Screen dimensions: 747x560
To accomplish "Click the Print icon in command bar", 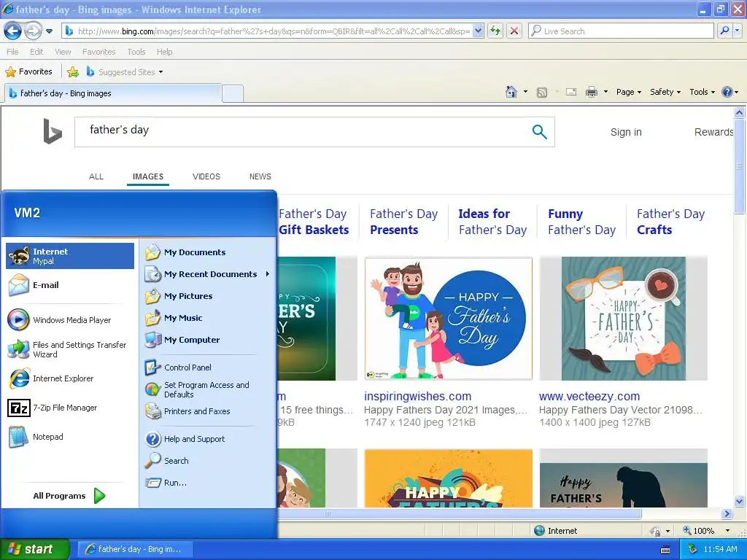I will point(591,92).
